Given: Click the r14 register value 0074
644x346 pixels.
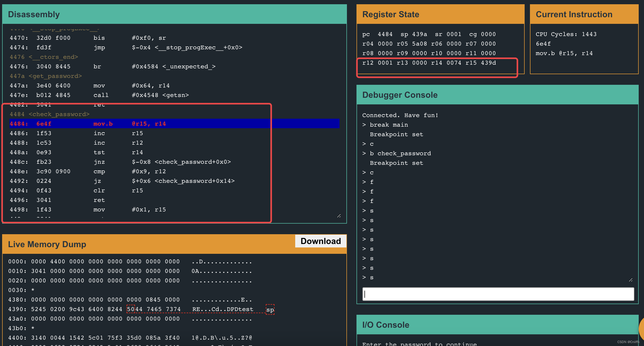Looking at the screenshot, I should 454,63.
